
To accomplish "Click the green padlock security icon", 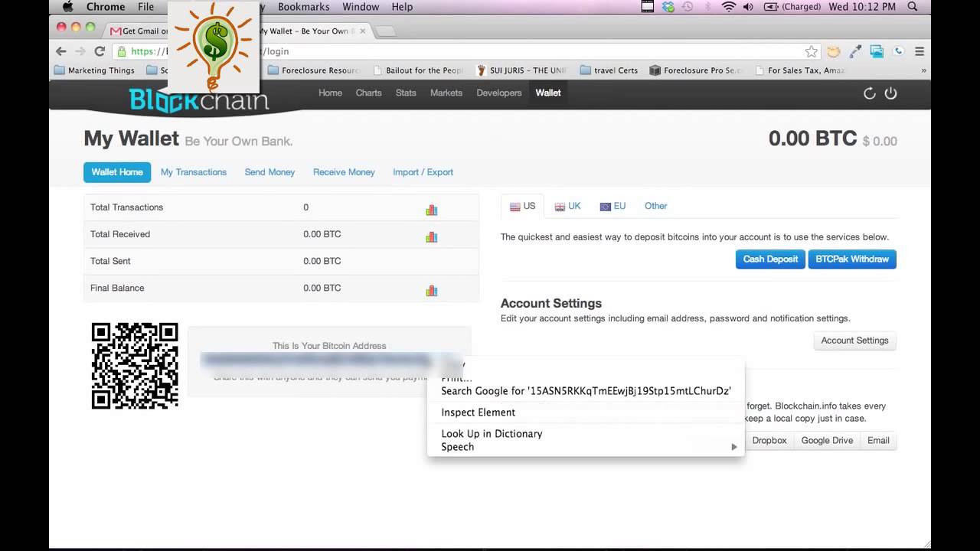I will (121, 51).
